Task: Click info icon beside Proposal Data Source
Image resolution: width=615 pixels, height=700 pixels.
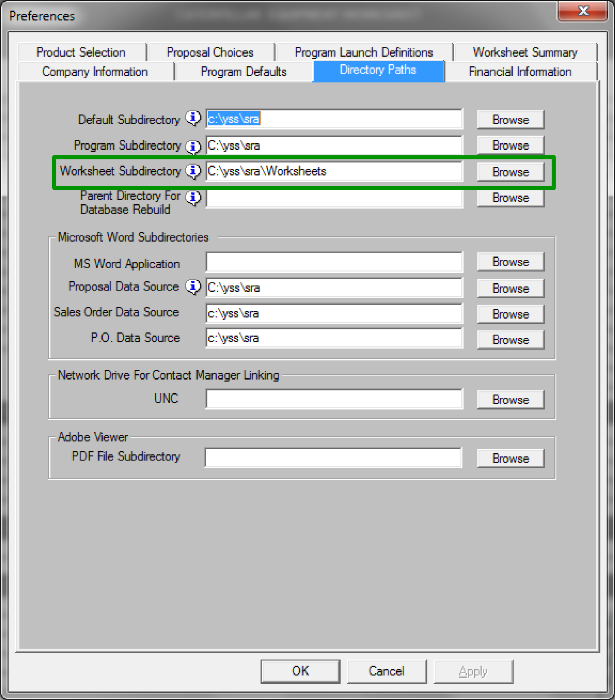Action: [193, 286]
